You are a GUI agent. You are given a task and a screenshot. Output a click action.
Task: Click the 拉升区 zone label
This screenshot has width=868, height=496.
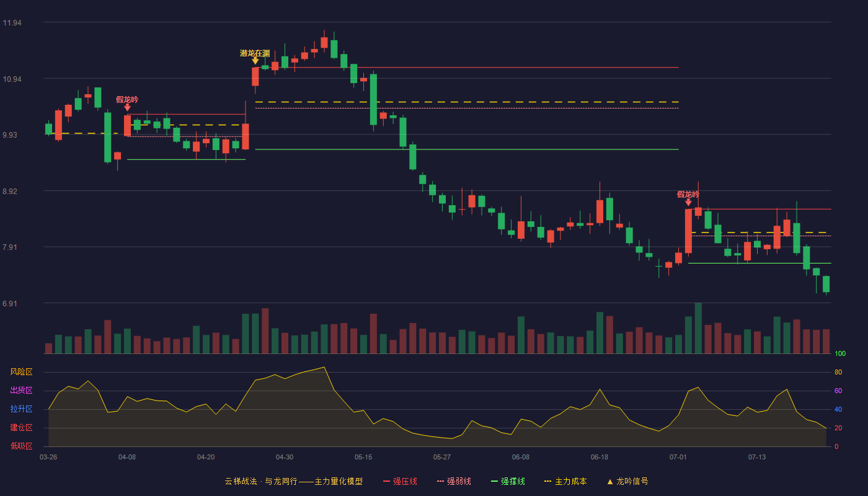[21, 409]
